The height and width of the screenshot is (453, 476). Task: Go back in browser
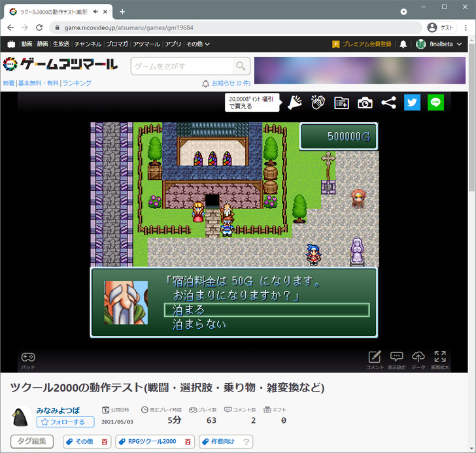[x=10, y=27]
